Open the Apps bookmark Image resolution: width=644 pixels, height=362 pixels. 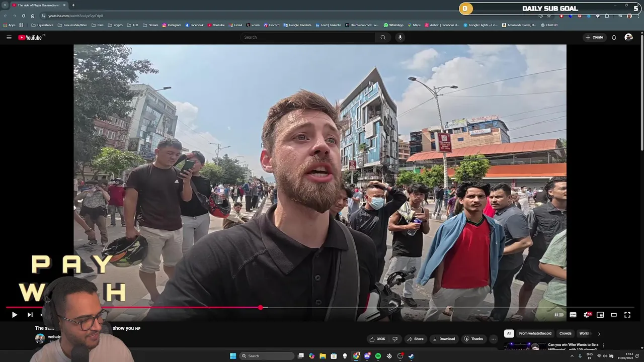coord(10,25)
